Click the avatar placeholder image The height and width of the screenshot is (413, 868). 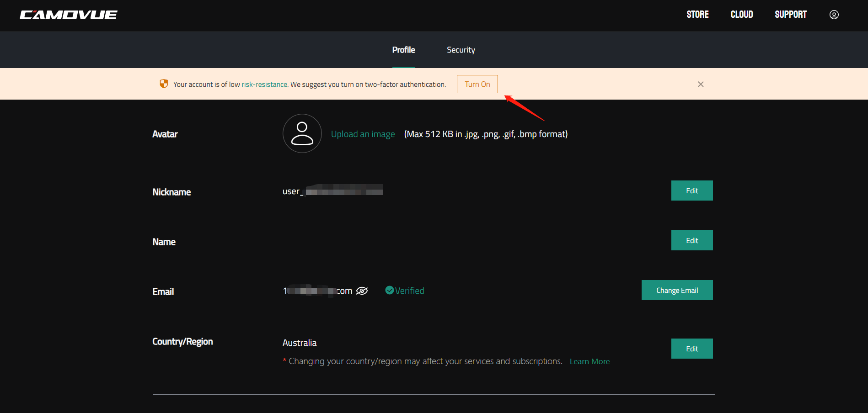click(x=302, y=133)
